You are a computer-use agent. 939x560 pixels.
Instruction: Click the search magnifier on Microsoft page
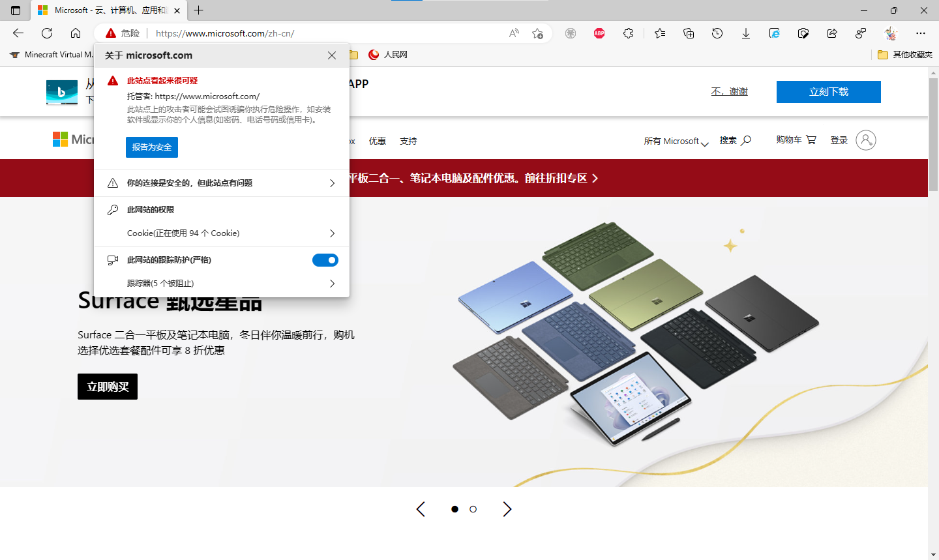click(747, 140)
